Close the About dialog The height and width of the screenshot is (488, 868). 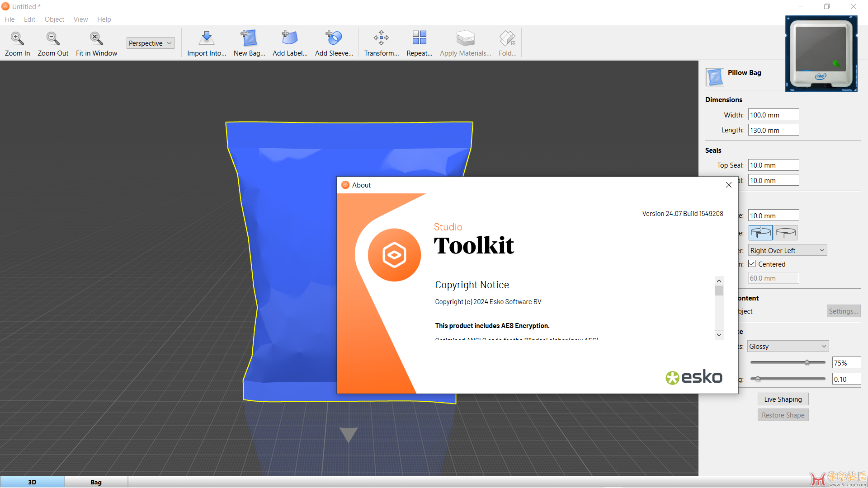pos(728,185)
